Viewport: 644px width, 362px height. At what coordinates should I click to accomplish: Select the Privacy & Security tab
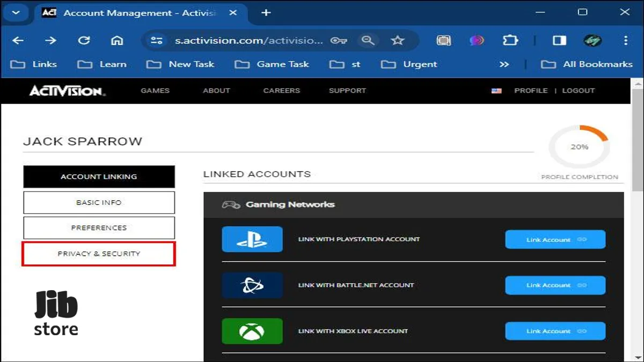(x=99, y=254)
